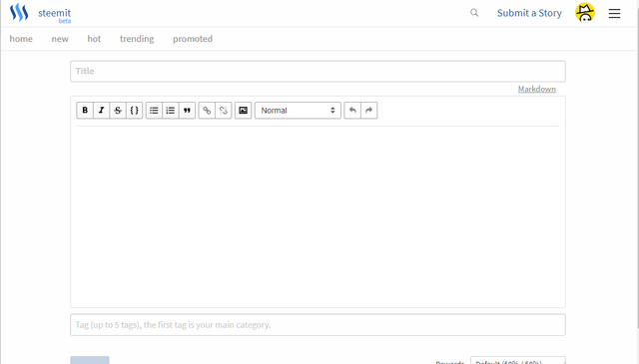This screenshot has width=639, height=364.
Task: Go to the home tab
Action: (x=21, y=39)
